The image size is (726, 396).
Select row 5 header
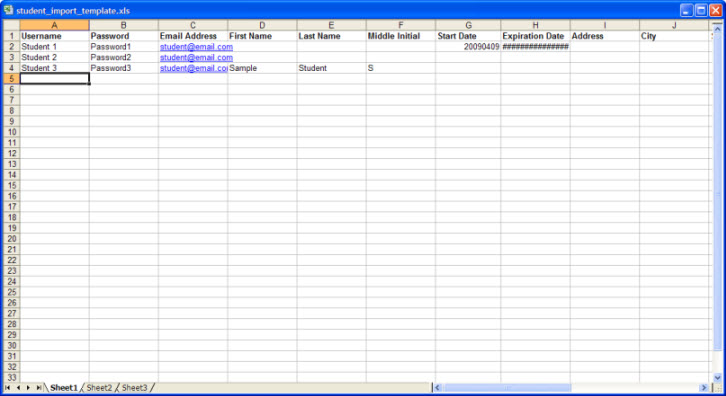pos(12,78)
